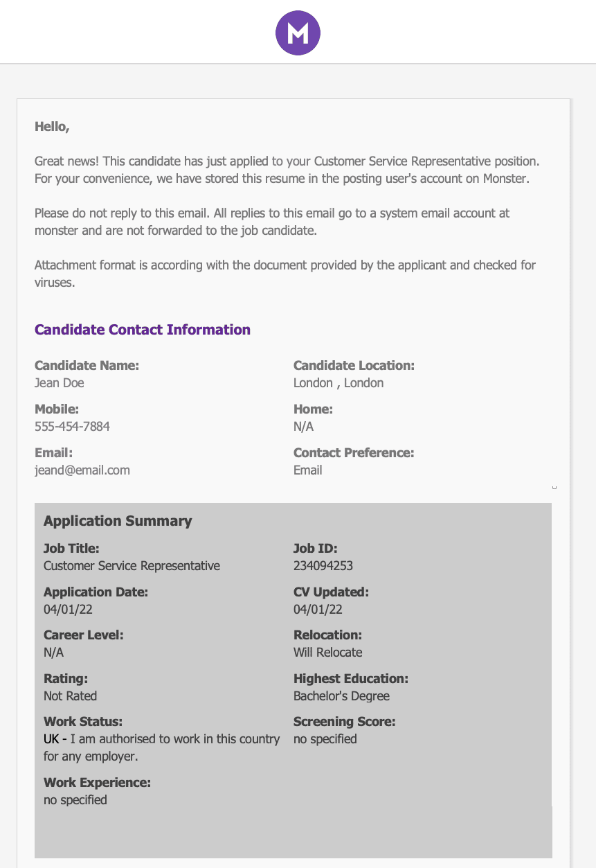Click the Work Status UK authorisation text
Image resolution: width=596 pixels, height=868 pixels.
[x=161, y=739]
